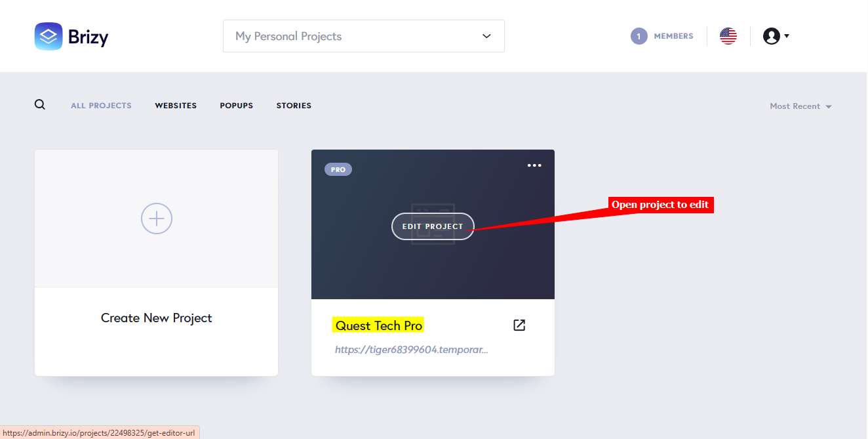
Task: Switch to the Websites tab
Action: coord(176,106)
